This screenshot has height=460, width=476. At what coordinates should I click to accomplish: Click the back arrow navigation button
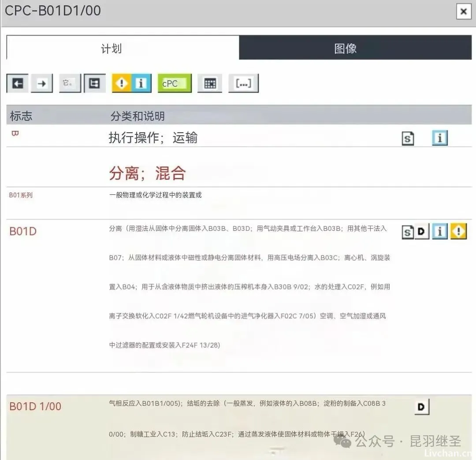point(18,83)
